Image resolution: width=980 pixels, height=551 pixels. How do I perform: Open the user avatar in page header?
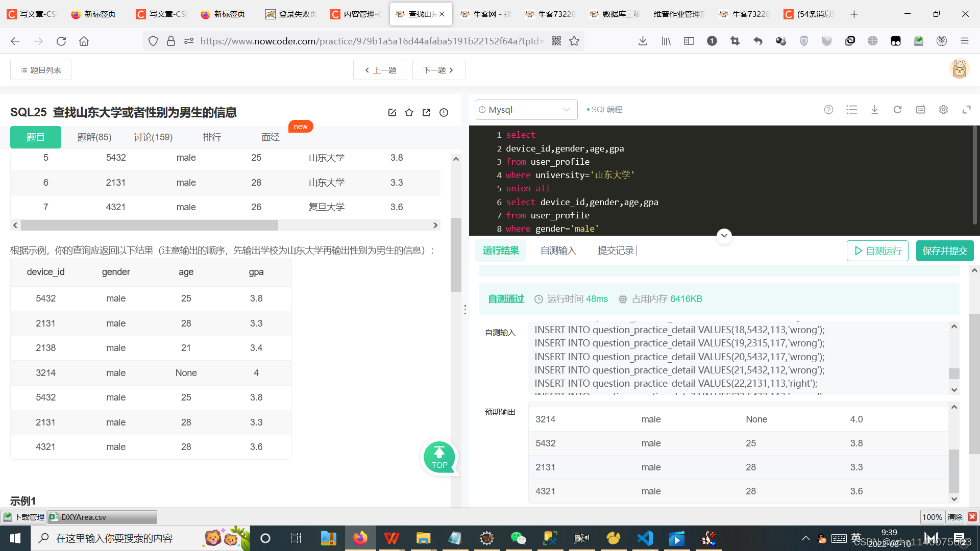tap(960, 69)
